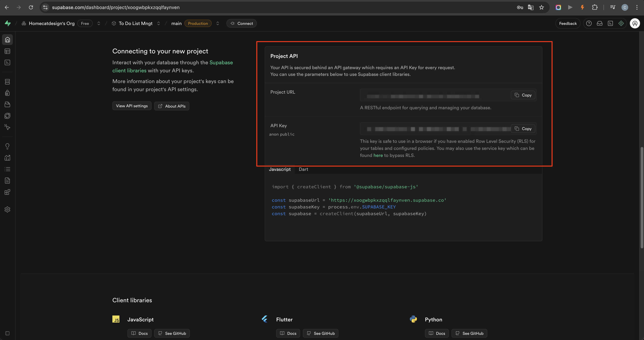
Task: Expand the organization switcher chevrons
Action: pos(99,23)
